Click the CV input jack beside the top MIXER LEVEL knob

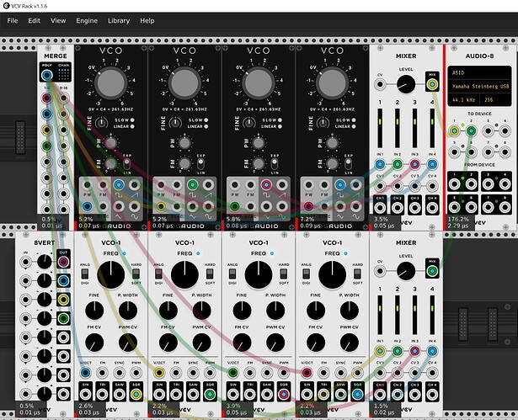(380, 84)
